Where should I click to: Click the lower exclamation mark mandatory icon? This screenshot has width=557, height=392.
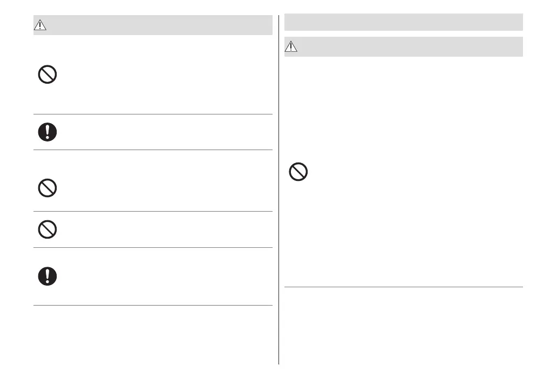pyautogui.click(x=47, y=276)
